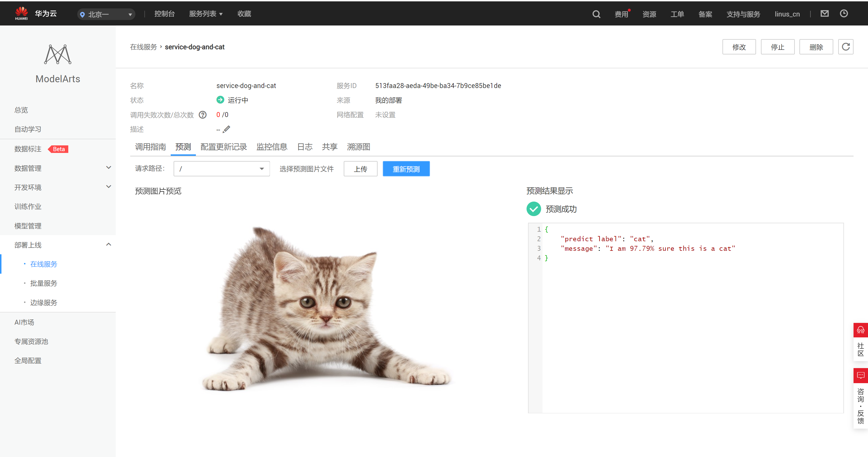Switch to the 监控信息 tab
Image resolution: width=868 pixels, height=457 pixels.
pyautogui.click(x=272, y=147)
